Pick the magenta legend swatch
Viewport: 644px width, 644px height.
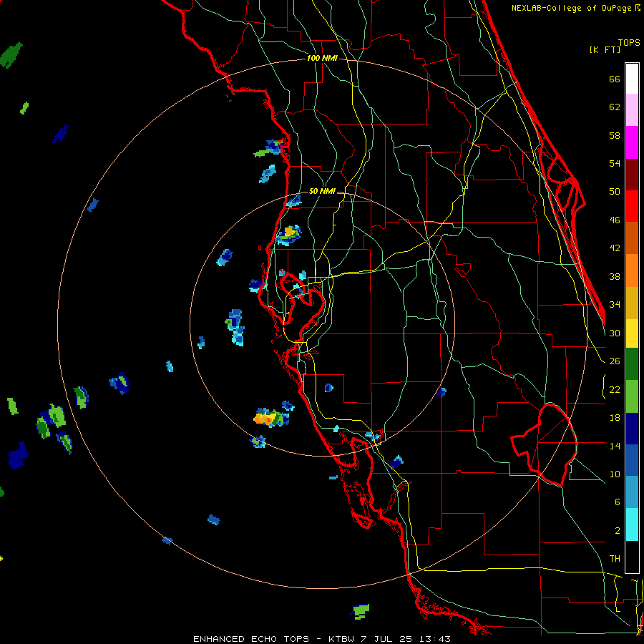coord(632,142)
